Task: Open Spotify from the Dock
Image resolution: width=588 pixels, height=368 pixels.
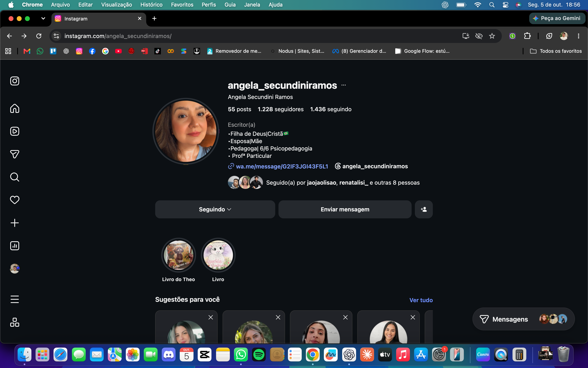Action: click(x=259, y=355)
